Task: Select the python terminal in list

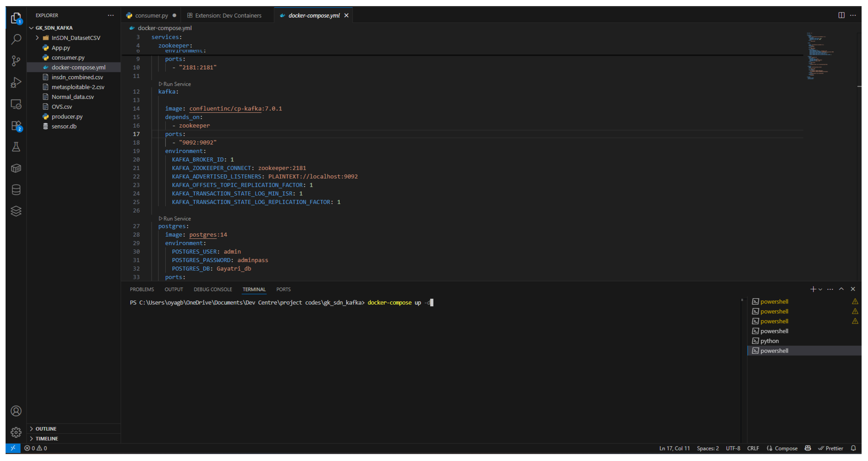Action: click(x=804, y=341)
